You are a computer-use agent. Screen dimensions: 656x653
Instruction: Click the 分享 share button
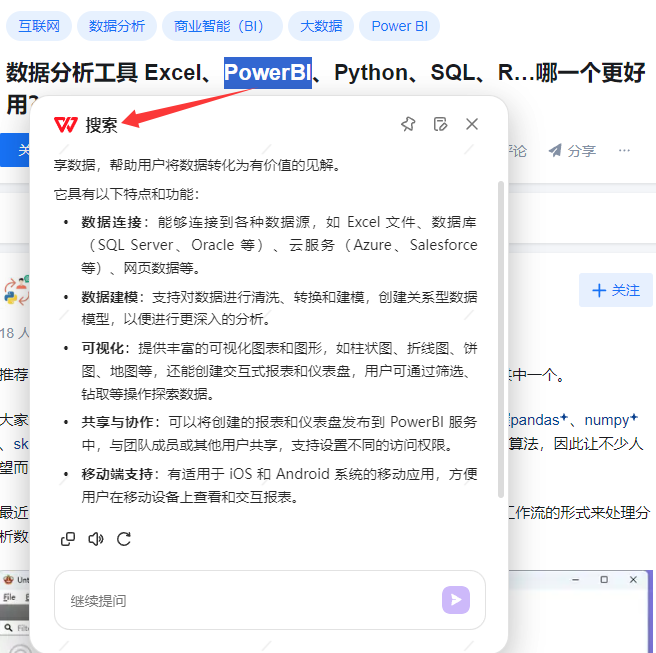point(572,151)
